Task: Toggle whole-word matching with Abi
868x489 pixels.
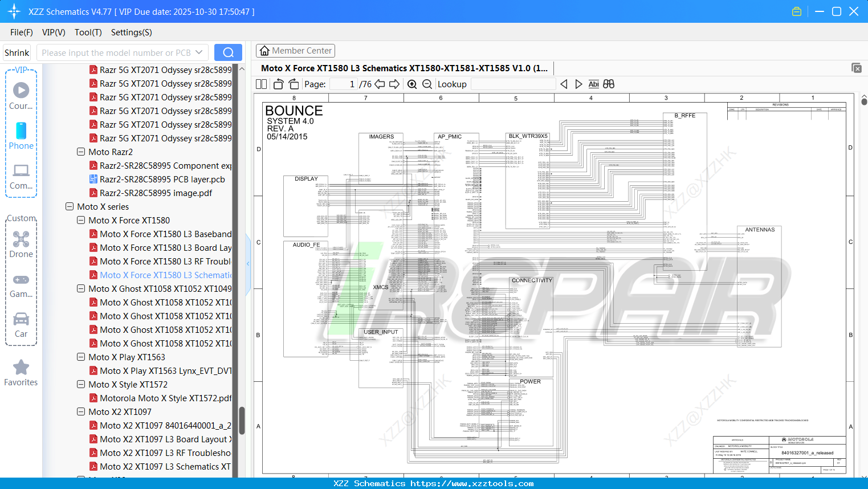Action: [x=593, y=84]
